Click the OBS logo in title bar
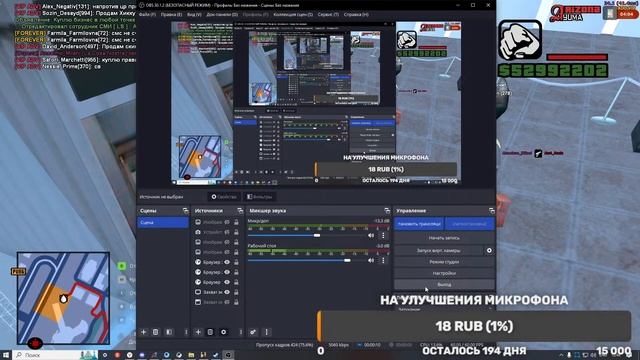 coord(142,5)
